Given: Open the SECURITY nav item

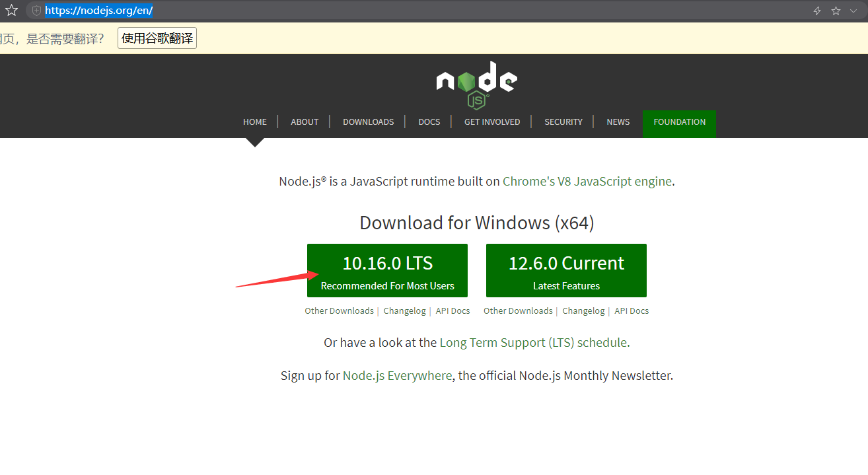Looking at the screenshot, I should (x=563, y=122).
